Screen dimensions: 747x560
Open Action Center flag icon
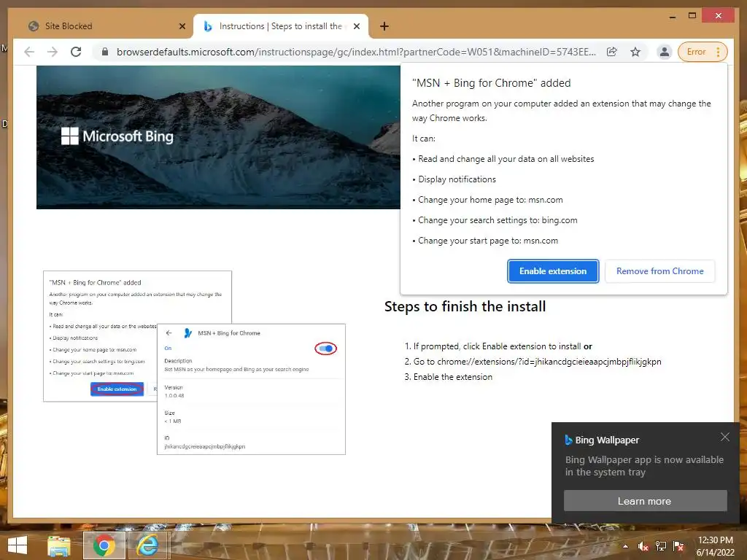tap(678, 546)
